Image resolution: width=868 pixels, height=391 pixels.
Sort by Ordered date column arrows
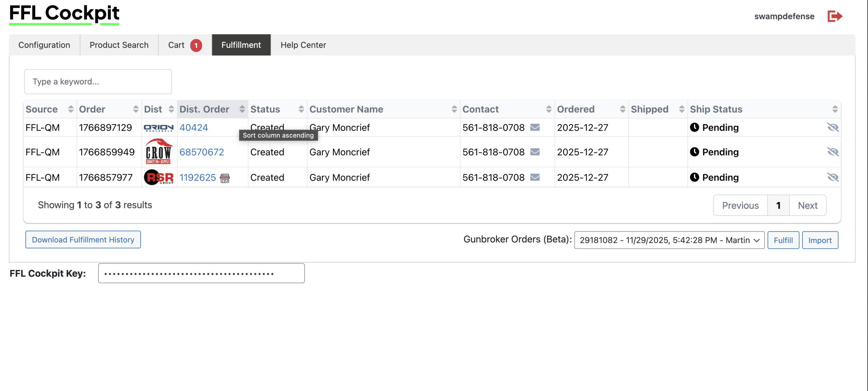[623, 109]
